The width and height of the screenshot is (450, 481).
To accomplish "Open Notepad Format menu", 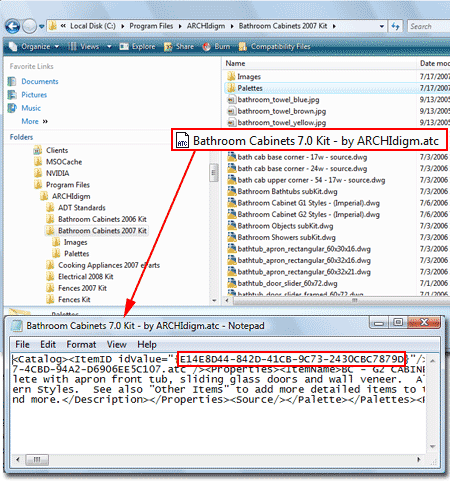I will point(81,344).
